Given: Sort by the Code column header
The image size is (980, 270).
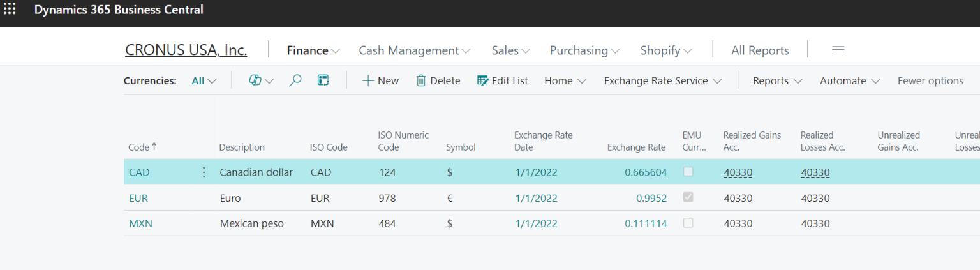Looking at the screenshot, I should (142, 147).
